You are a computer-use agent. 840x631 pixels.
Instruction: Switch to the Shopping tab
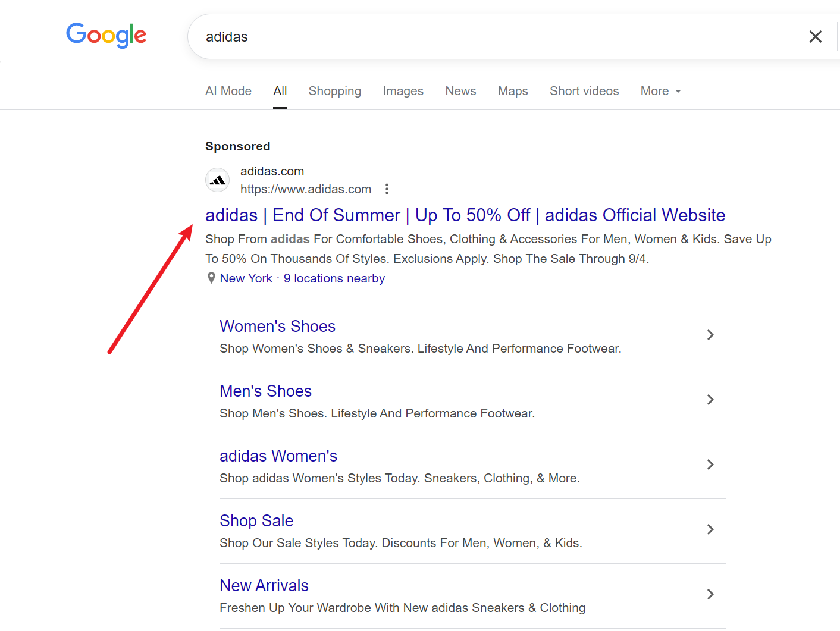point(334,91)
